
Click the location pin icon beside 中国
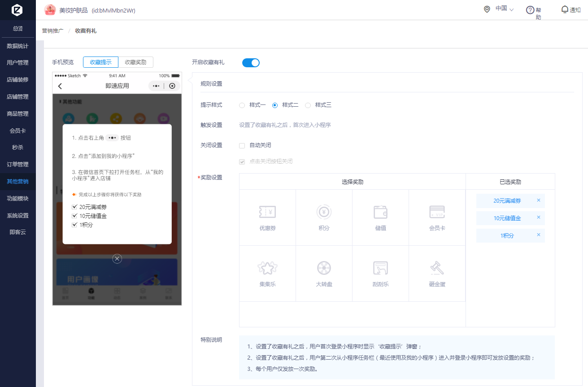point(487,9)
